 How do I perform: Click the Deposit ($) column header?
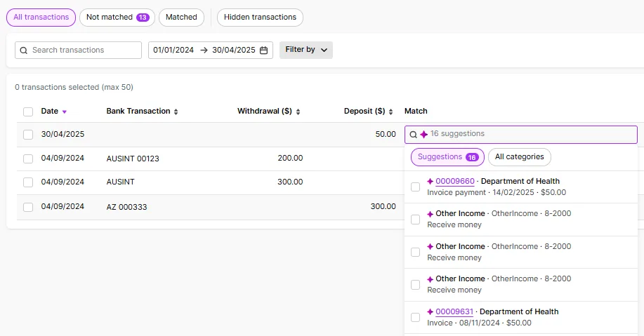tap(364, 111)
